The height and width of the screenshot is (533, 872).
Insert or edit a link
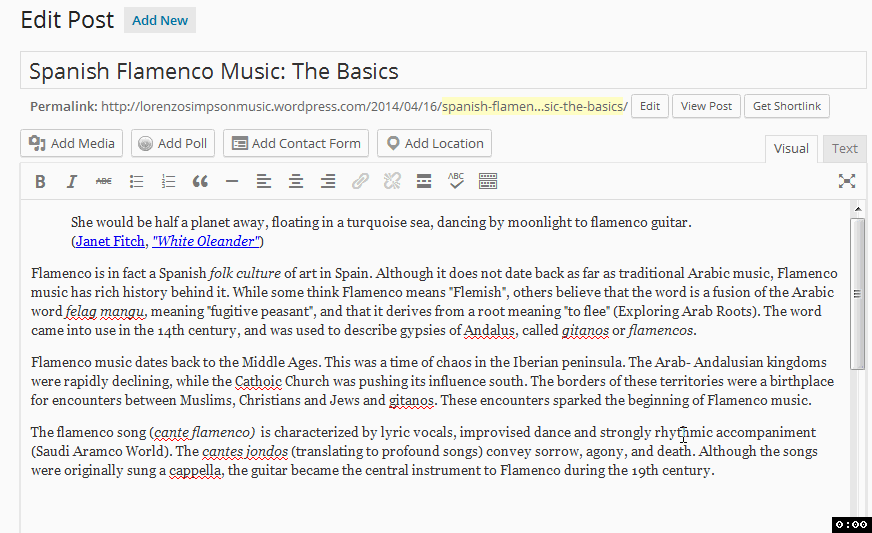pyautogui.click(x=360, y=181)
